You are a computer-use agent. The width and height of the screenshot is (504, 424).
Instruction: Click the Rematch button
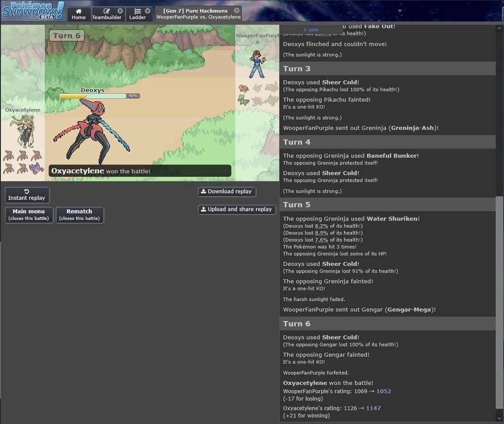click(x=80, y=215)
